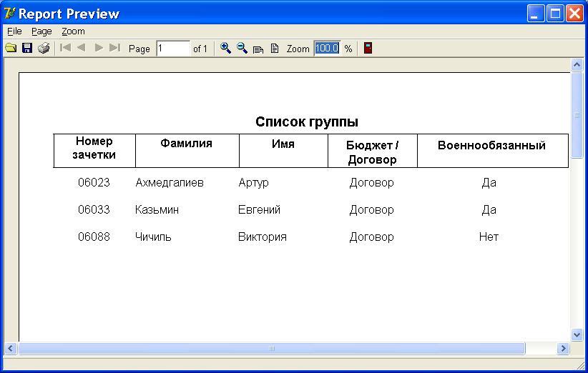Close preview with red door icon

(368, 48)
